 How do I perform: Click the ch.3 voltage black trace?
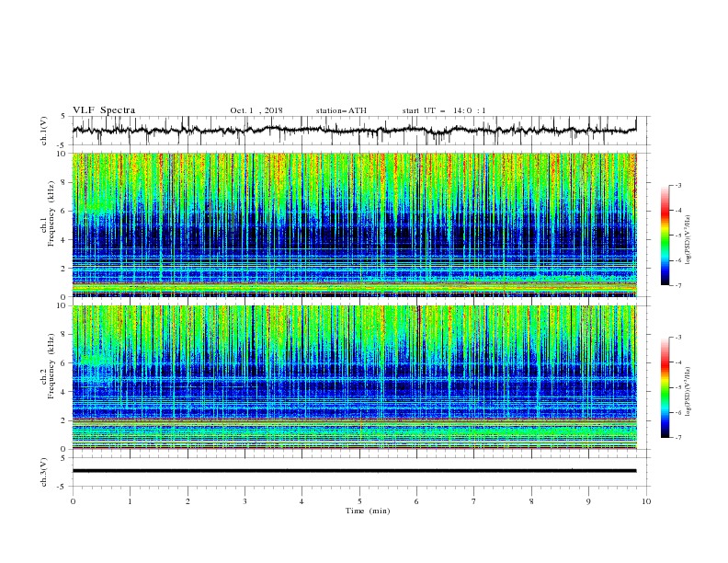[355, 471]
